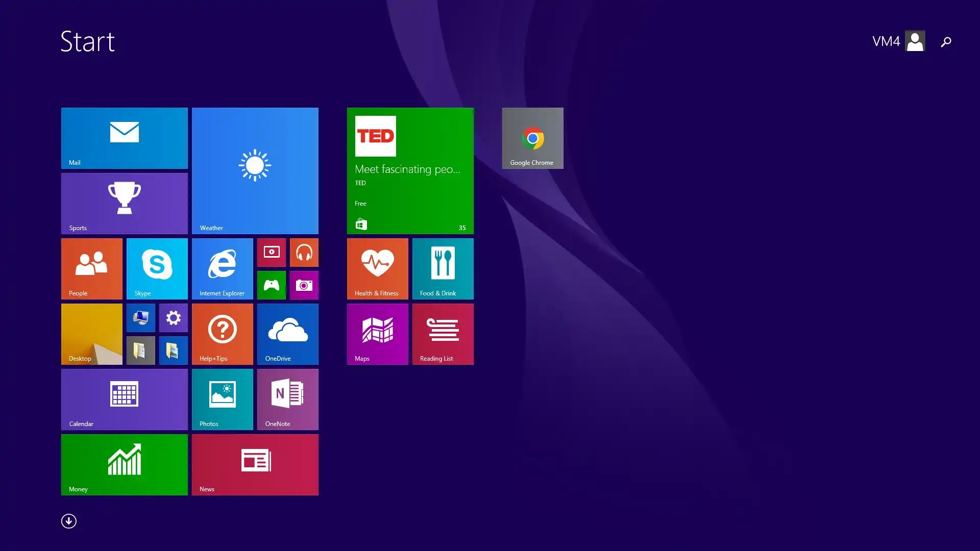Open the Weather tile
The height and width of the screenshot is (551, 980).
pos(255,170)
